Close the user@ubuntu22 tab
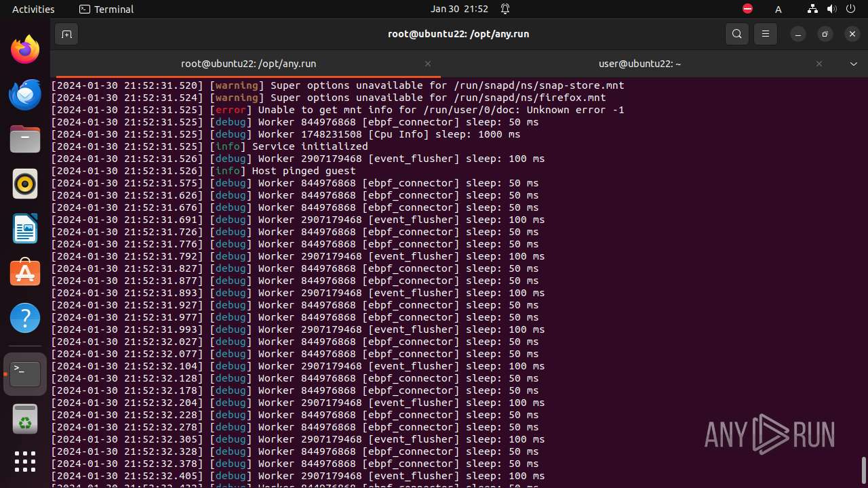868x488 pixels. tap(819, 64)
